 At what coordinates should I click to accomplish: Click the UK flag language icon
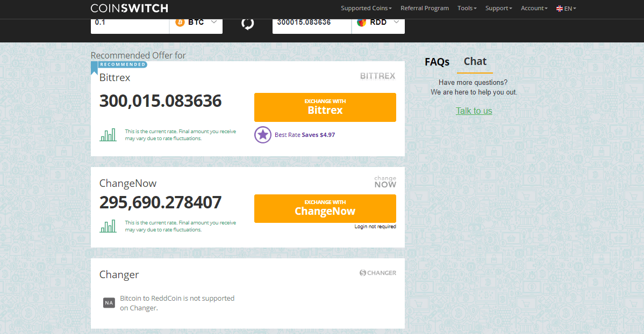[560, 8]
